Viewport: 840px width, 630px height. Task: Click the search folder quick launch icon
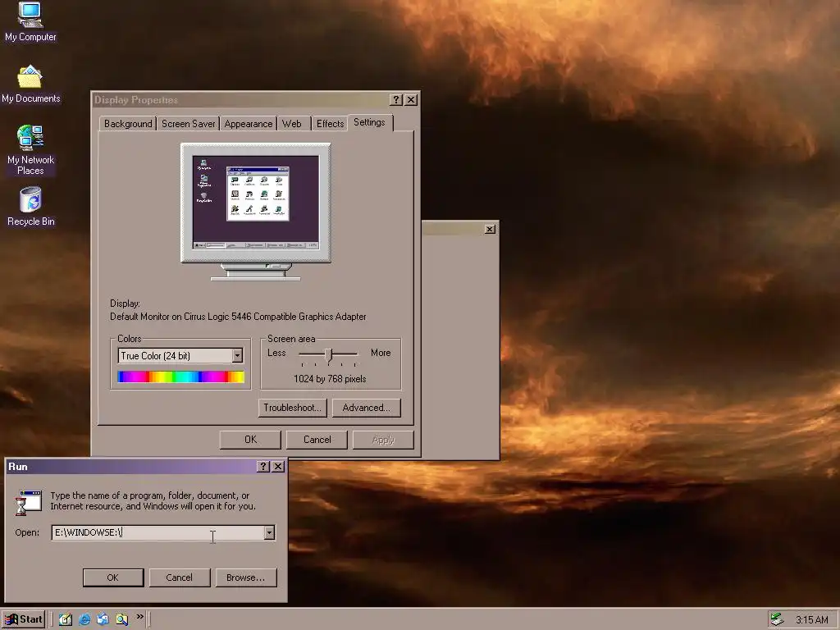(121, 619)
